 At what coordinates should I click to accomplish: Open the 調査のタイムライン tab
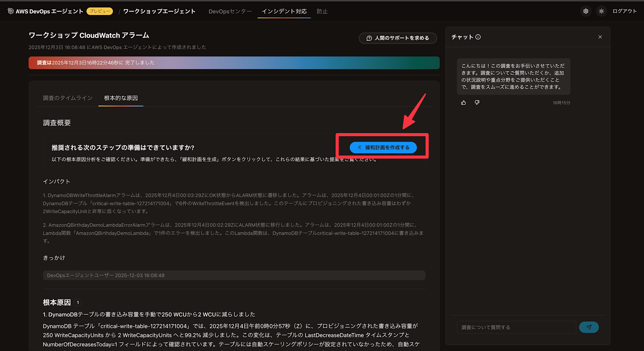click(68, 98)
